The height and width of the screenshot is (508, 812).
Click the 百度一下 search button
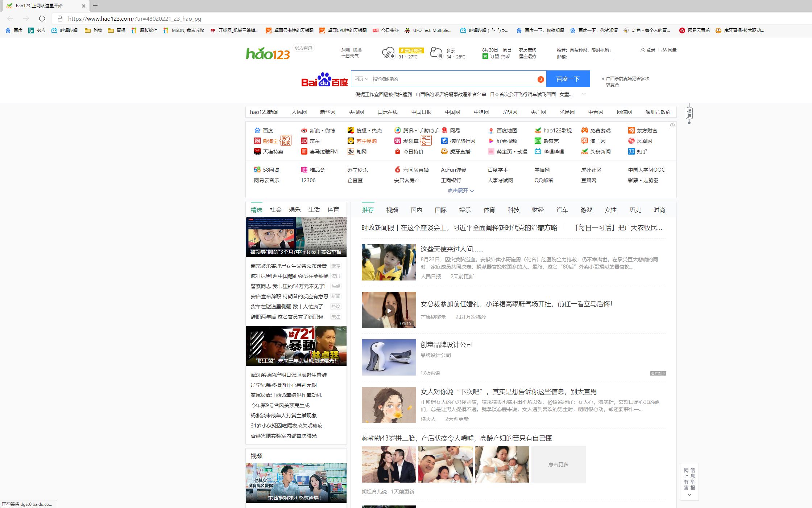point(568,79)
